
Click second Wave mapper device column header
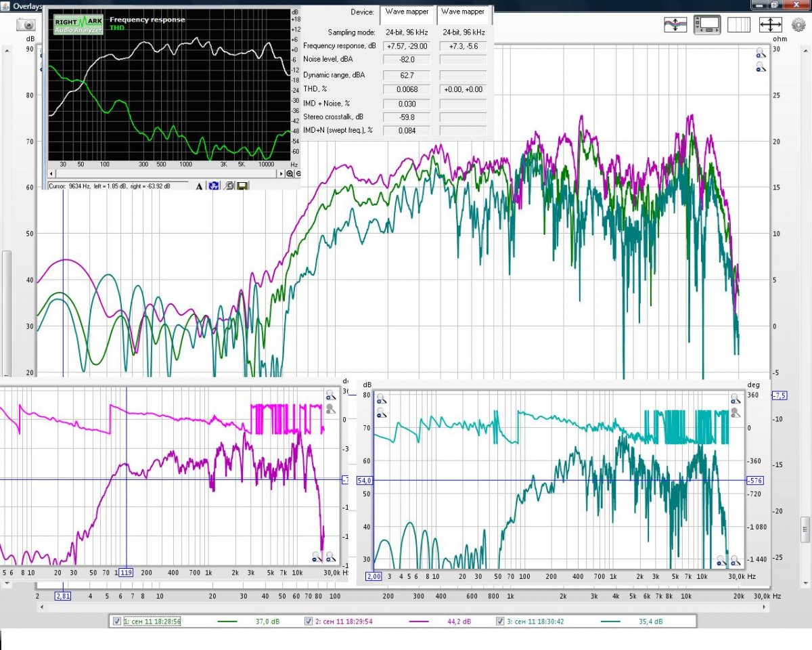coord(463,12)
